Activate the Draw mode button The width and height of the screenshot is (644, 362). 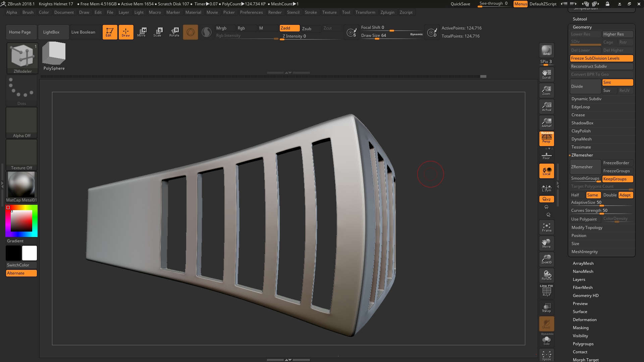126,32
